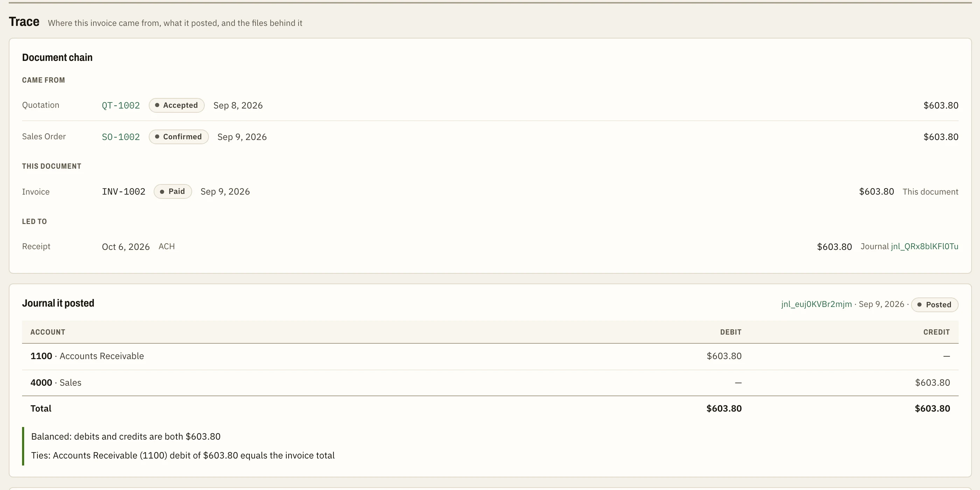Click the ACH payment method text
The height and width of the screenshot is (490, 980).
[167, 246]
